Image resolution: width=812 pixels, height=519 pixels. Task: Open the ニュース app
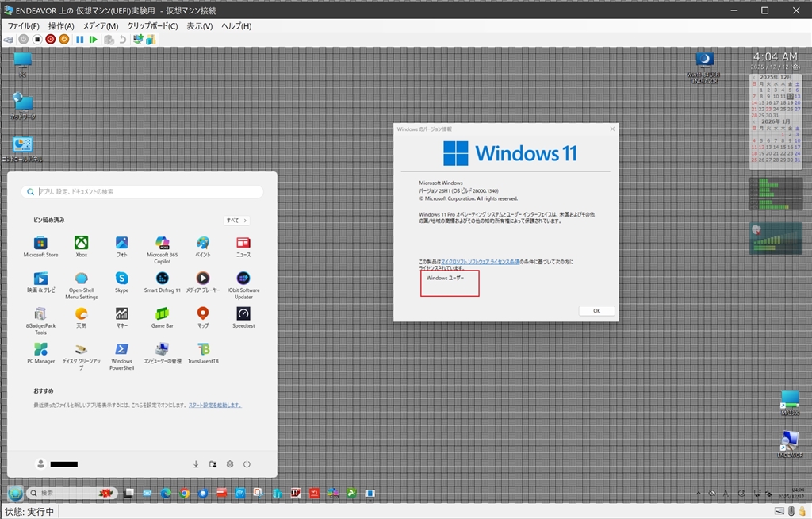[x=243, y=247]
